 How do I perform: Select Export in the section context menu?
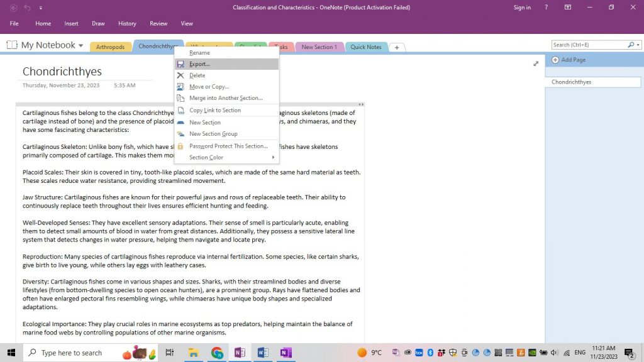coord(200,63)
